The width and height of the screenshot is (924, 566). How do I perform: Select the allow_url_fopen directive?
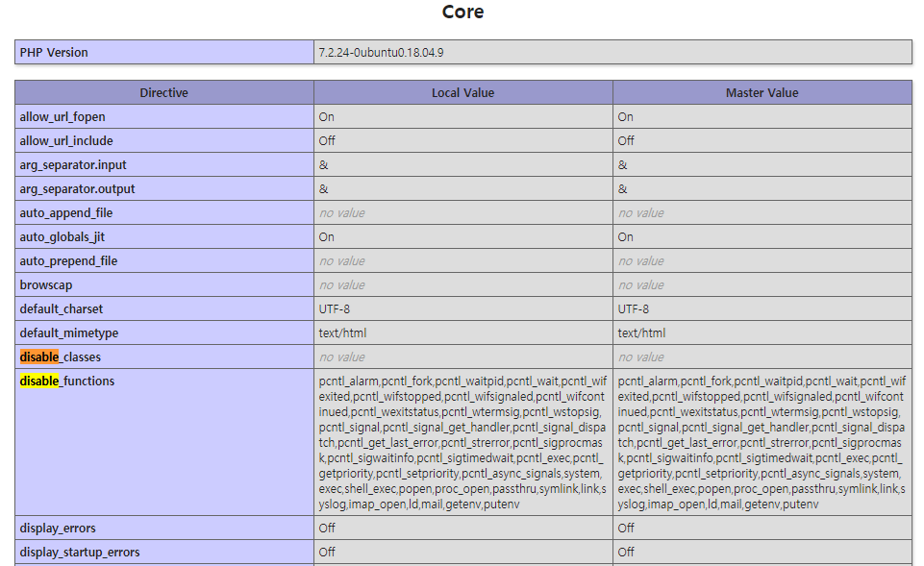pos(62,116)
